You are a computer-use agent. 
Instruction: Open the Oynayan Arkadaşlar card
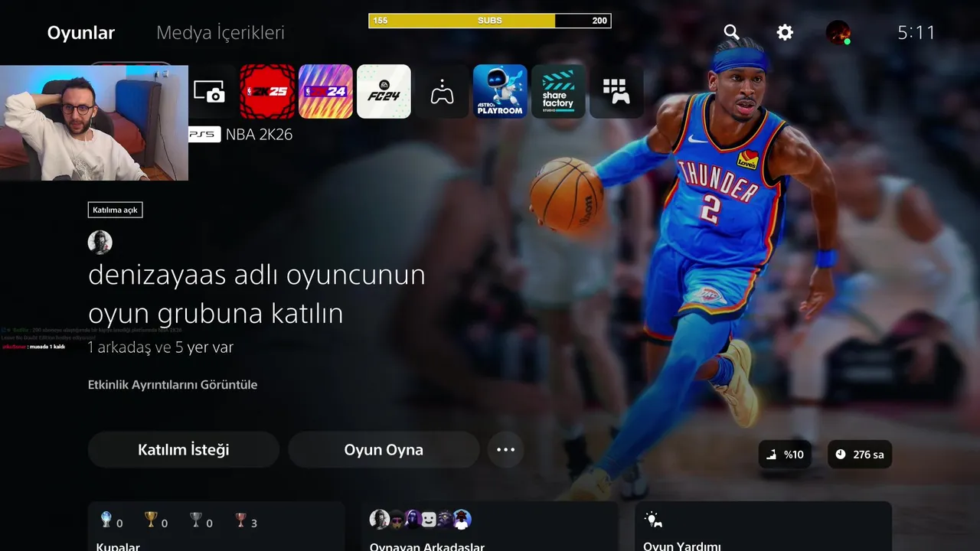[x=489, y=527]
